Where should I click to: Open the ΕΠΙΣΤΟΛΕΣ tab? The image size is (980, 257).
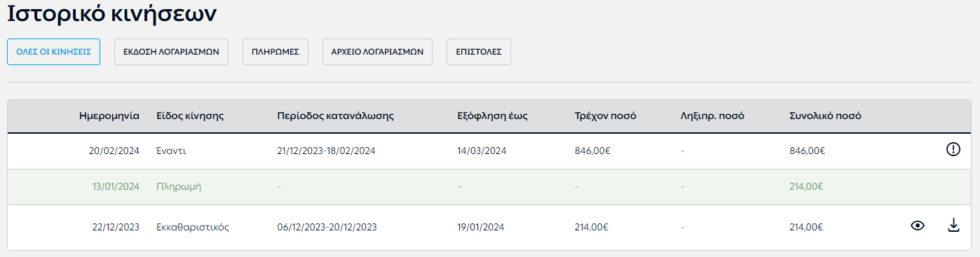[x=479, y=52]
